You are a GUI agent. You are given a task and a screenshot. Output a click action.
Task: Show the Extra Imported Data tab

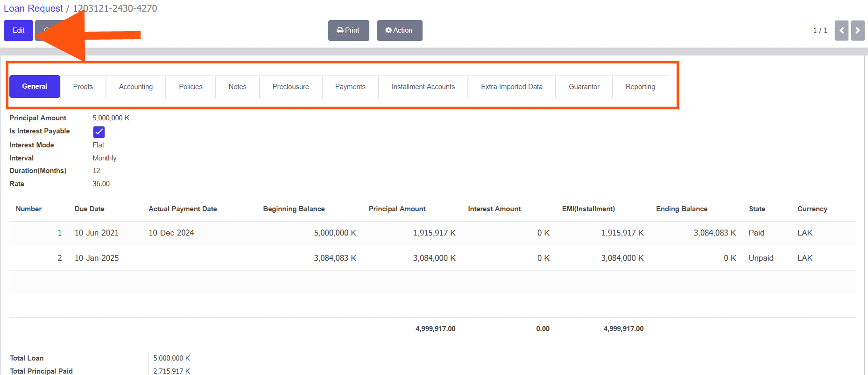click(511, 87)
